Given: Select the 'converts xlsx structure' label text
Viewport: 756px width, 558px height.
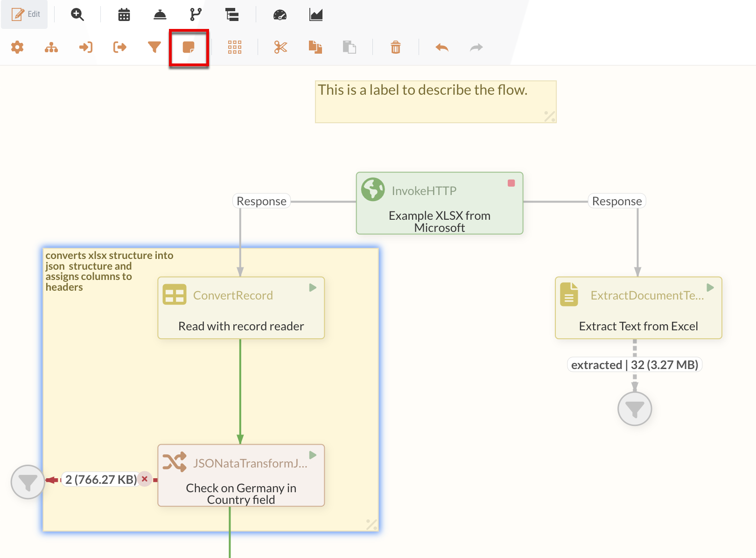Looking at the screenshot, I should [110, 271].
